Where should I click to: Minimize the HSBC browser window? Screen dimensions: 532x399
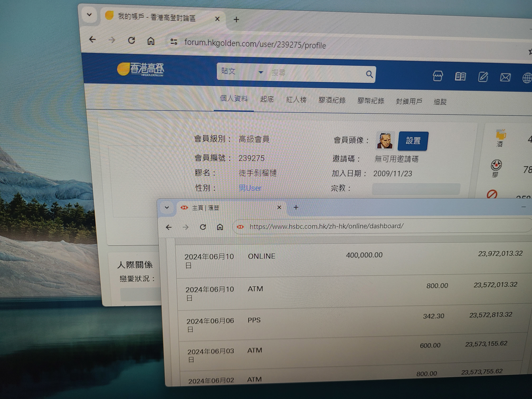coord(524,207)
